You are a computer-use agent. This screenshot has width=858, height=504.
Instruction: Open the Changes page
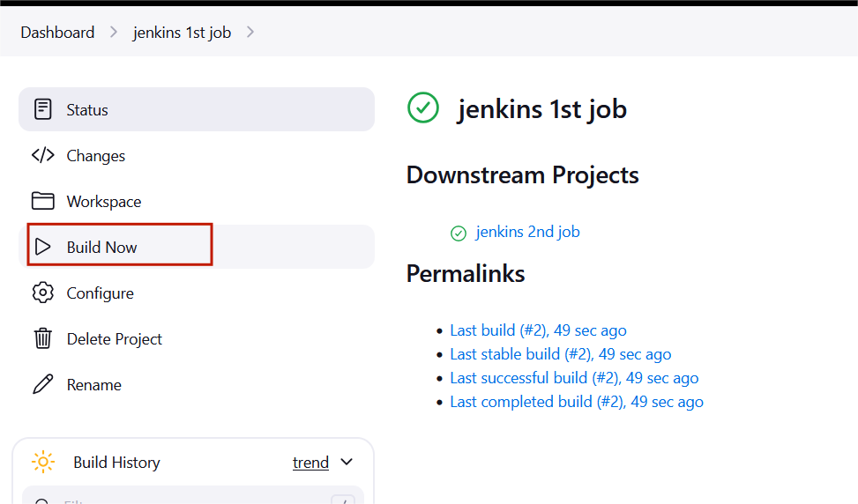click(197, 155)
